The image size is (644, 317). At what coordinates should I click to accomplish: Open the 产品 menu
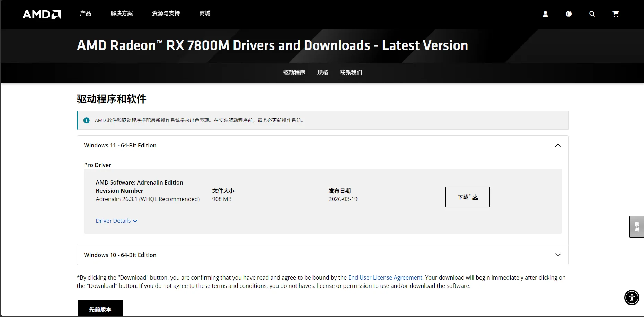pos(86,13)
